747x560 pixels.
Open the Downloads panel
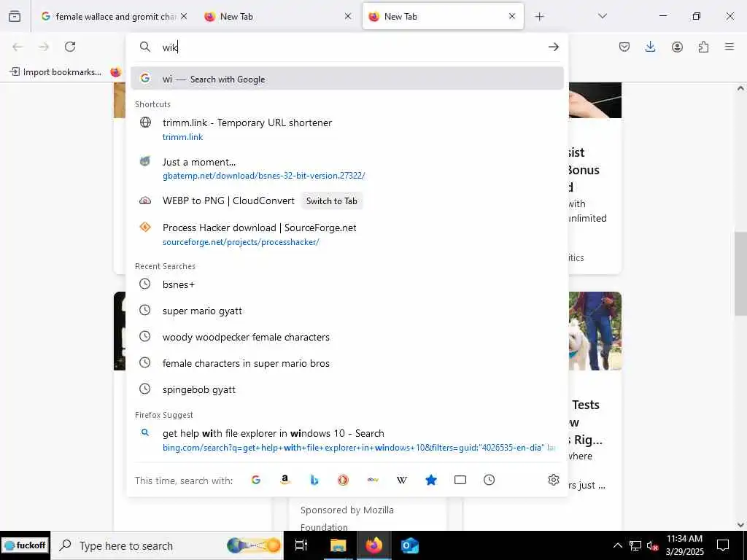[650, 47]
